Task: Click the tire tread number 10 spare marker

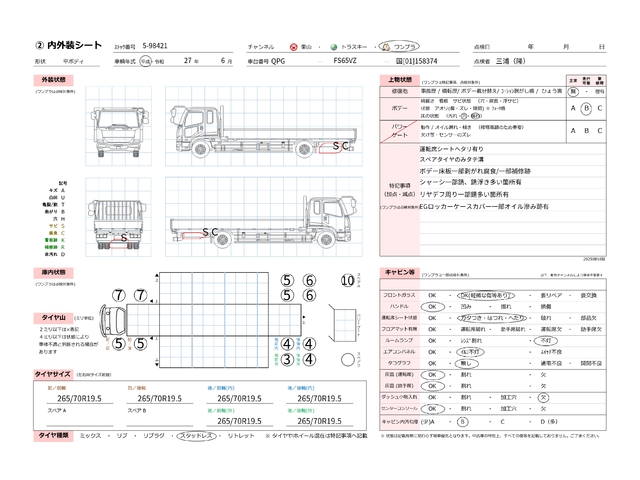Action: (347, 280)
